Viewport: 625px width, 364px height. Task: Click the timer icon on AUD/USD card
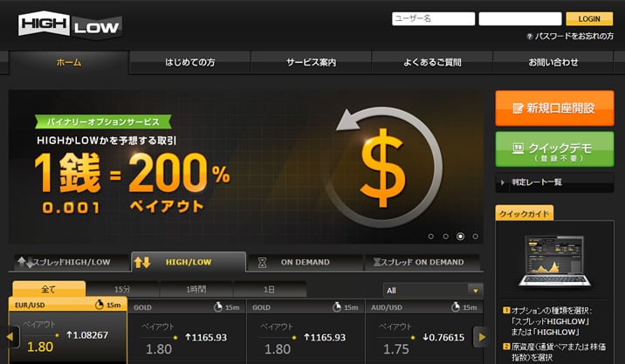(455, 307)
